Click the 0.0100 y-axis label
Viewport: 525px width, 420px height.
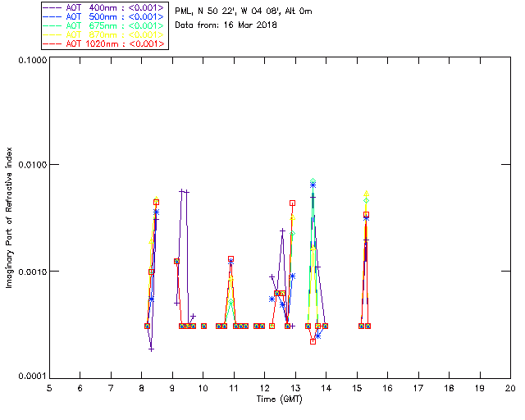point(32,165)
